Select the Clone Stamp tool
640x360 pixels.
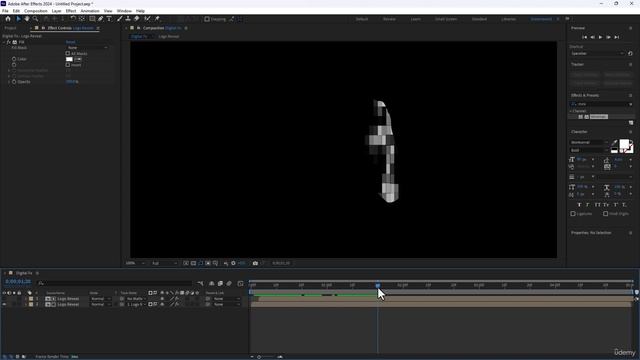[128, 19]
